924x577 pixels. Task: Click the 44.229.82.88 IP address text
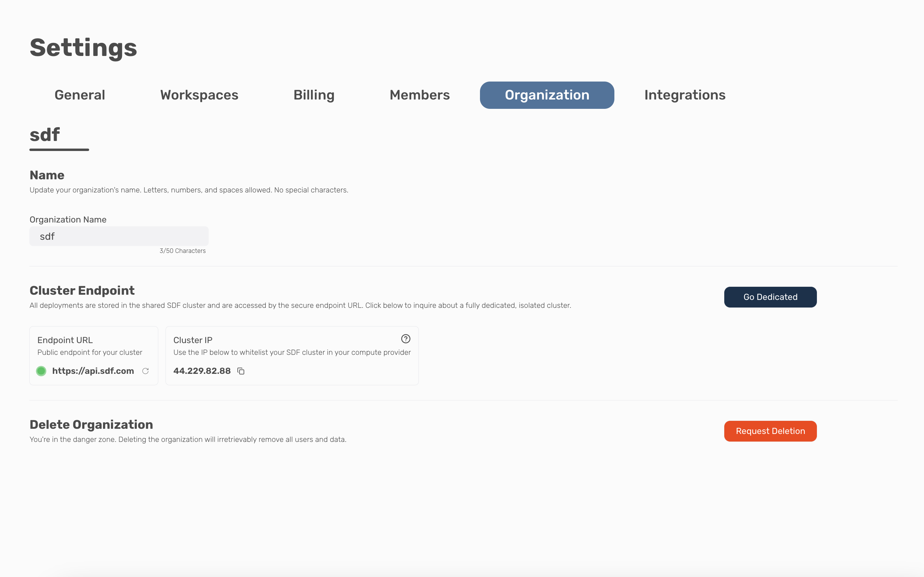tap(202, 371)
